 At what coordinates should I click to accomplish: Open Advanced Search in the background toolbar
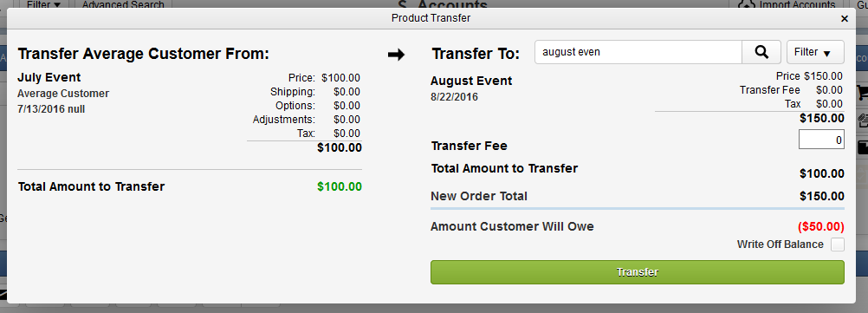(123, 4)
